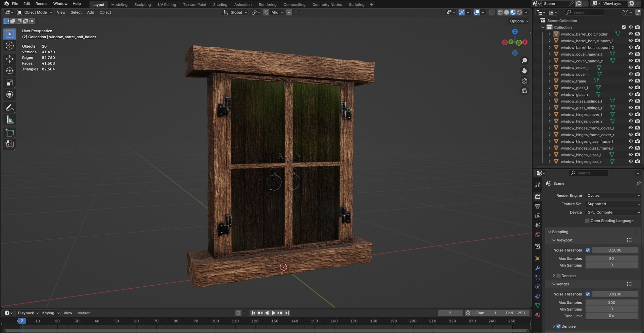Select the Cursor tool in the toolbar

(x=10, y=46)
